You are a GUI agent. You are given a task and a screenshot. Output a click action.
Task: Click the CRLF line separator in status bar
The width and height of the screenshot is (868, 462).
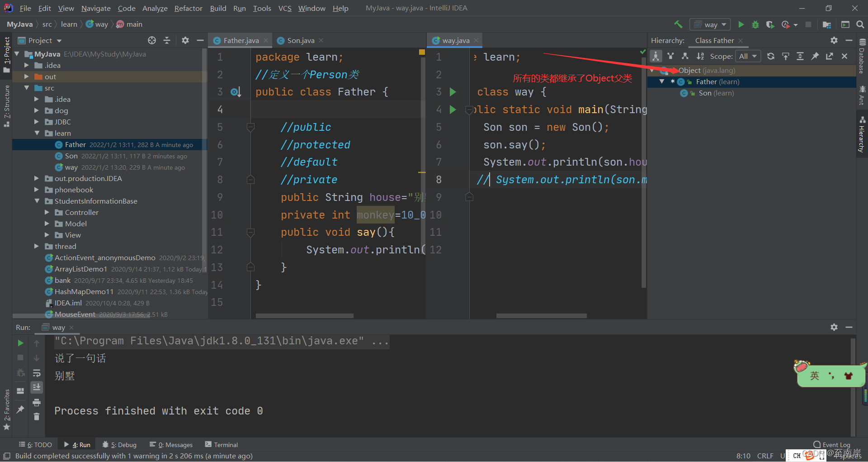click(x=765, y=456)
